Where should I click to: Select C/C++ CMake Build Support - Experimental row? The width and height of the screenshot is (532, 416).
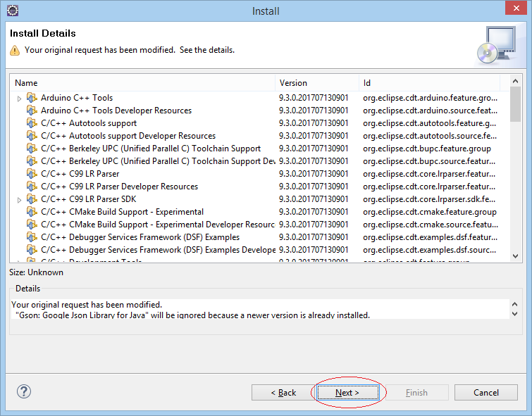[122, 212]
